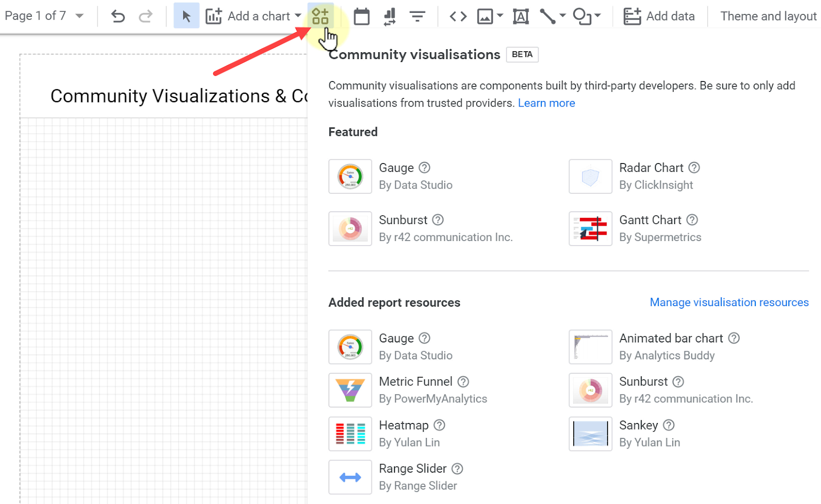Select the Metric Funnel thumbnail
Image resolution: width=821 pixels, height=504 pixels.
coord(350,390)
